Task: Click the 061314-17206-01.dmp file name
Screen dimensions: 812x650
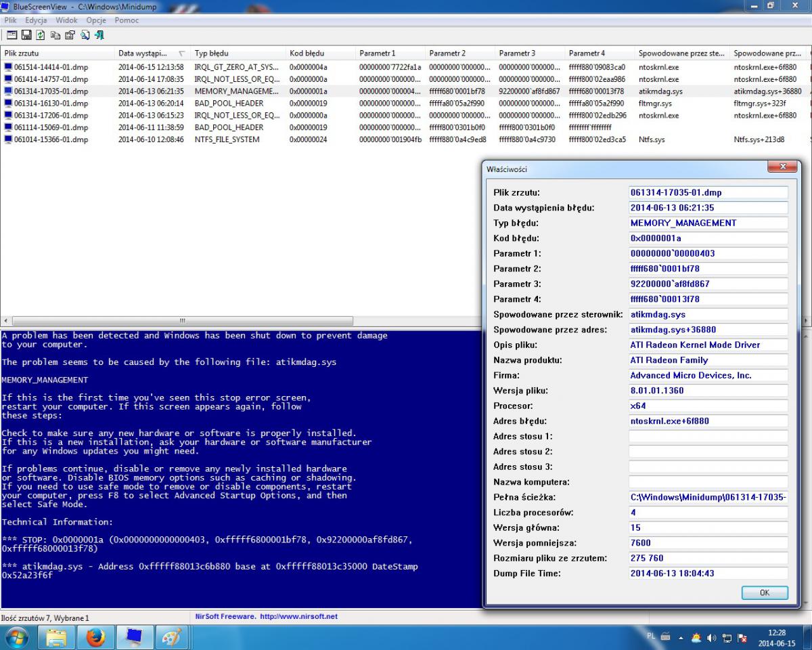Action: (51, 116)
